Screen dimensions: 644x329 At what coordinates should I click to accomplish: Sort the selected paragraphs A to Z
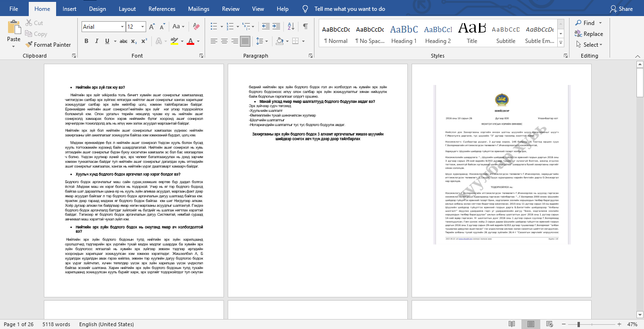pyautogui.click(x=292, y=26)
